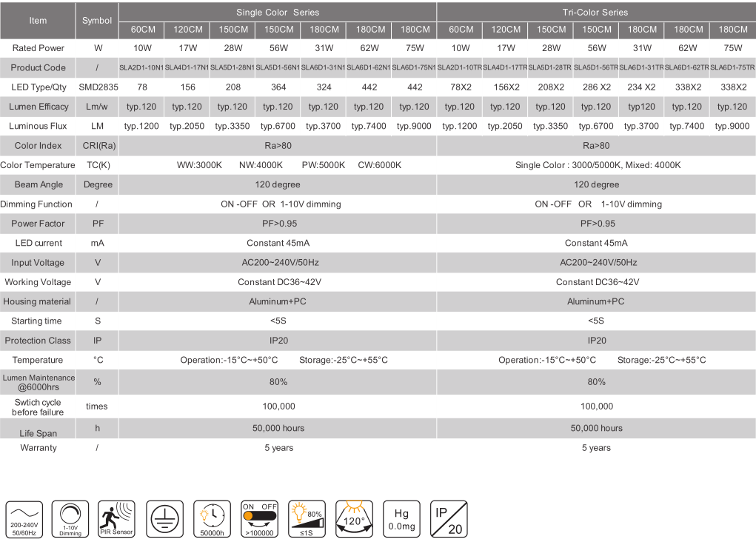Select the Luminous Flux row label
This screenshot has width=756, height=542.
coord(38,126)
